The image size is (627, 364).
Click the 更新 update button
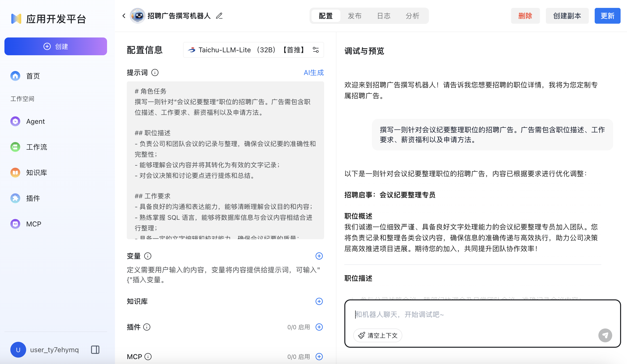(x=607, y=16)
